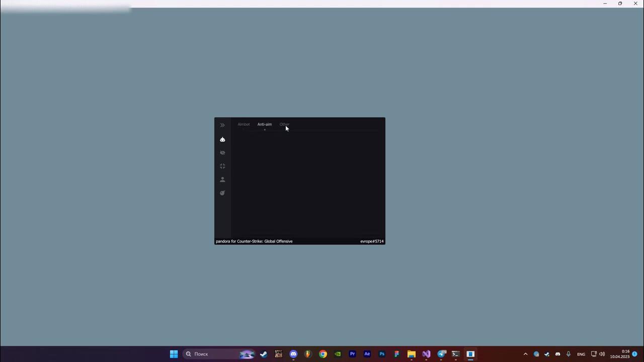Open the clock showing 0:16 10.04.2023
644x362 pixels.
[620, 354]
